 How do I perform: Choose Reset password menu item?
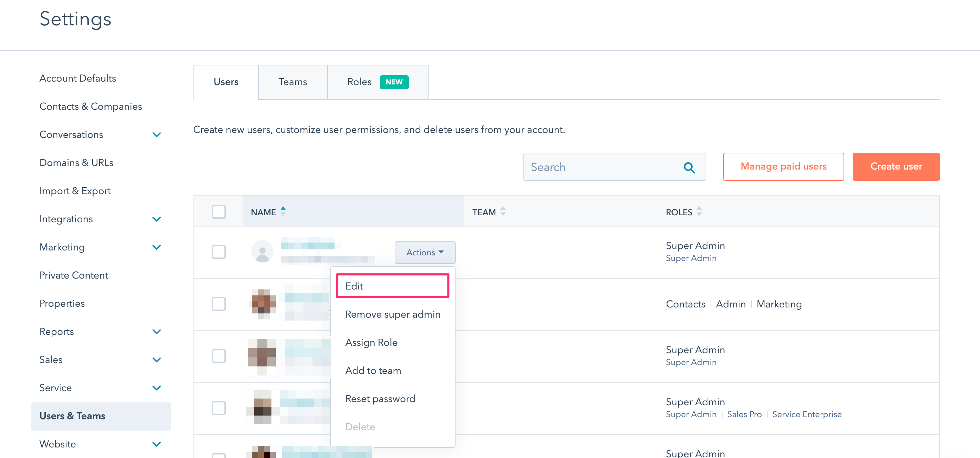click(x=393, y=399)
